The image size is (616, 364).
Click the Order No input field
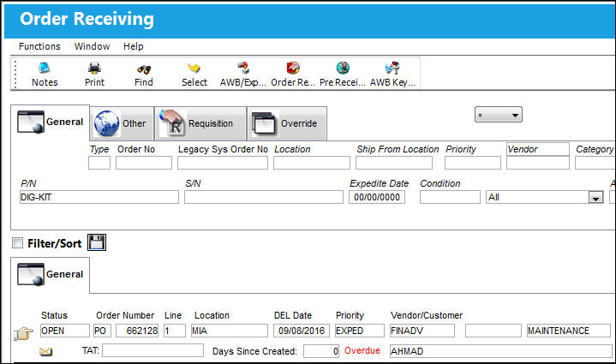pos(144,163)
